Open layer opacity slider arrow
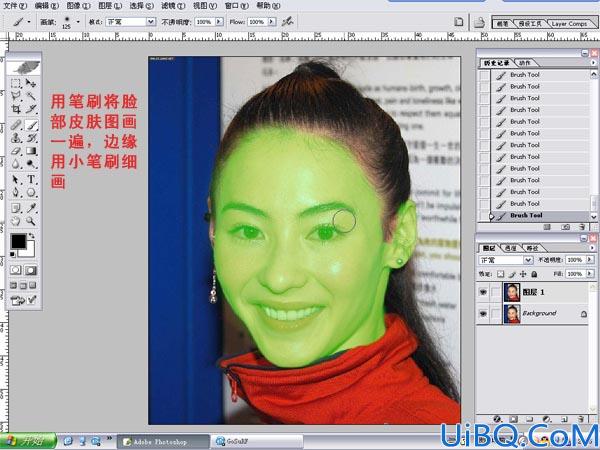Image resolution: width=600 pixels, height=450 pixels. [x=590, y=260]
